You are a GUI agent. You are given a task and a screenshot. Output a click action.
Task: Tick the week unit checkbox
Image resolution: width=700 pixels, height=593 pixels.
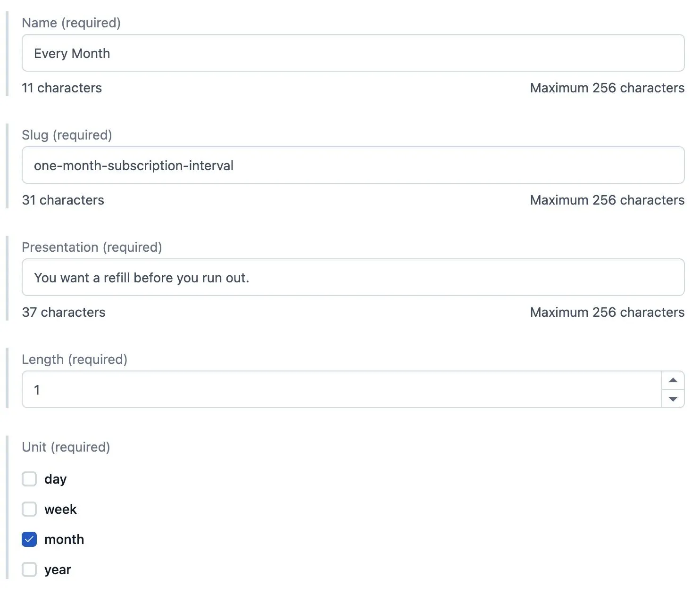(29, 509)
